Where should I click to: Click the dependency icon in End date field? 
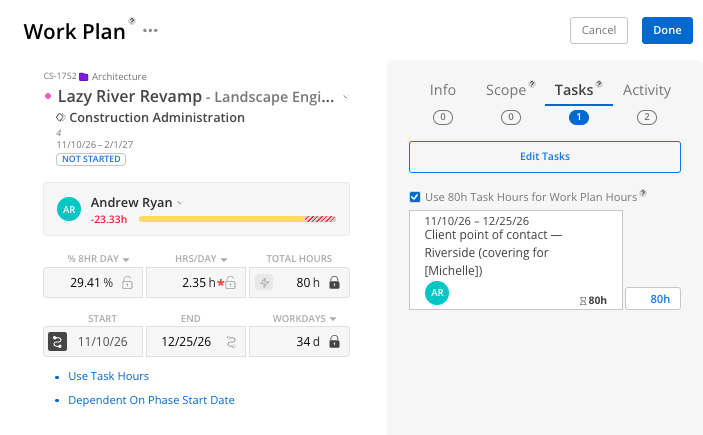pos(231,342)
